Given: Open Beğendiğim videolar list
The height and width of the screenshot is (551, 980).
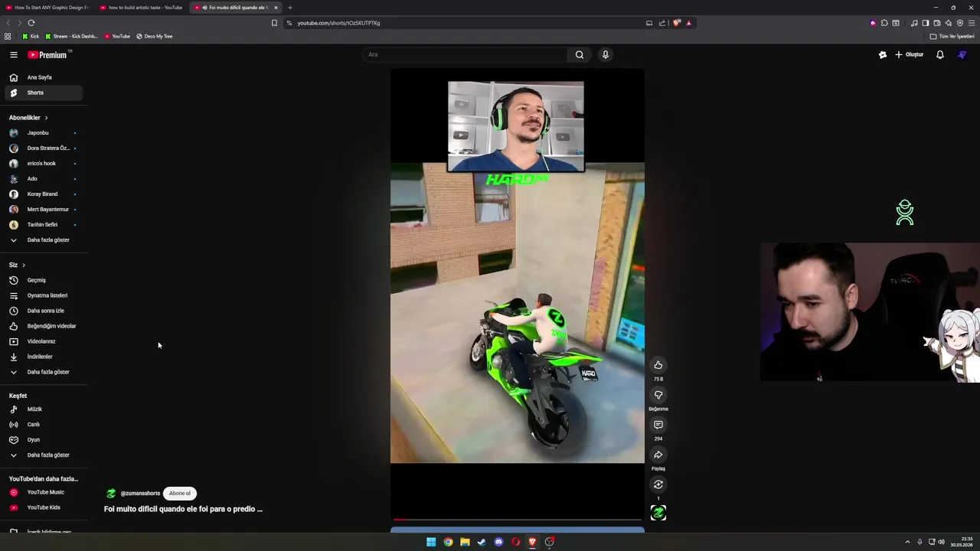Looking at the screenshot, I should point(43,326).
